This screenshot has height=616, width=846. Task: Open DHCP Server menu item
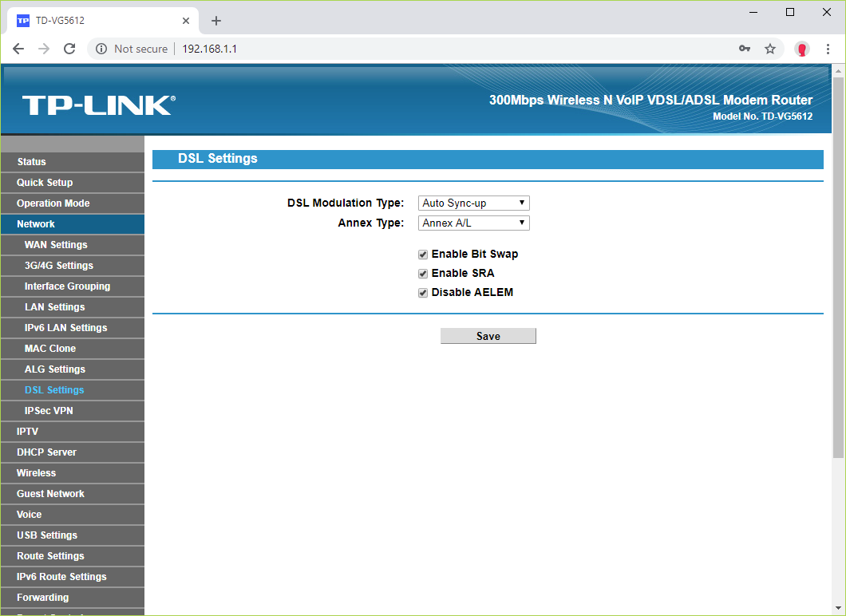click(73, 452)
